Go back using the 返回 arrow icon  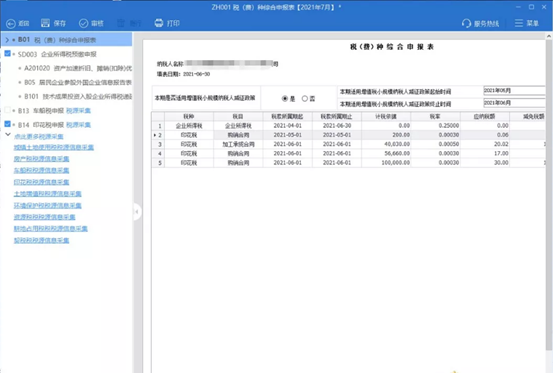tap(11, 24)
